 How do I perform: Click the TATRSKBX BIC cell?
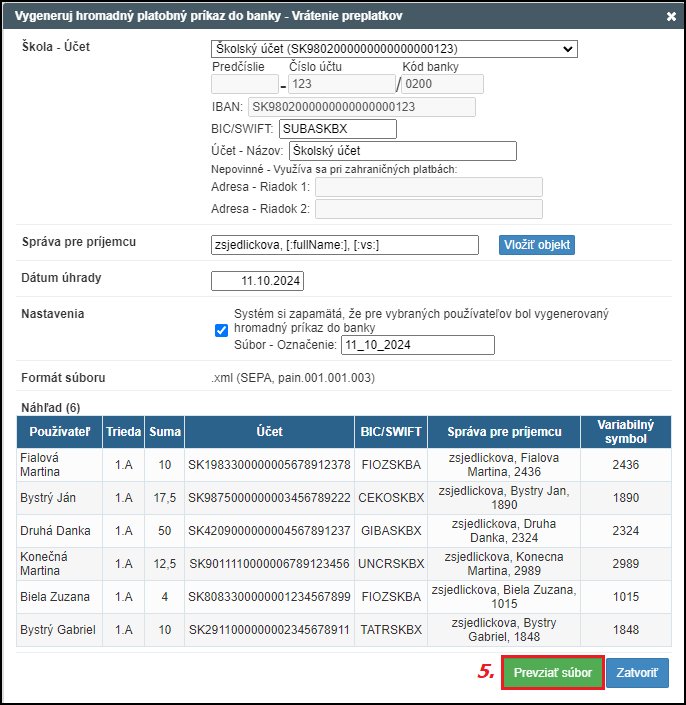(391, 629)
